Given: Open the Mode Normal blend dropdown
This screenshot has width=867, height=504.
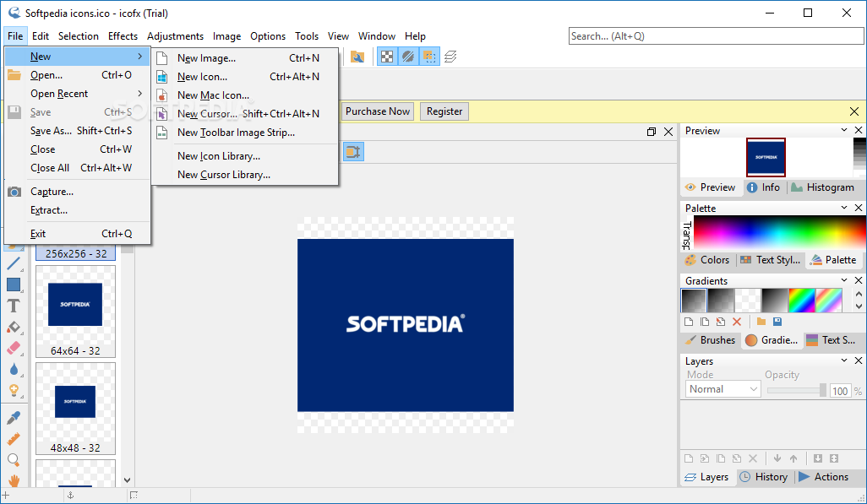Looking at the screenshot, I should [x=722, y=389].
